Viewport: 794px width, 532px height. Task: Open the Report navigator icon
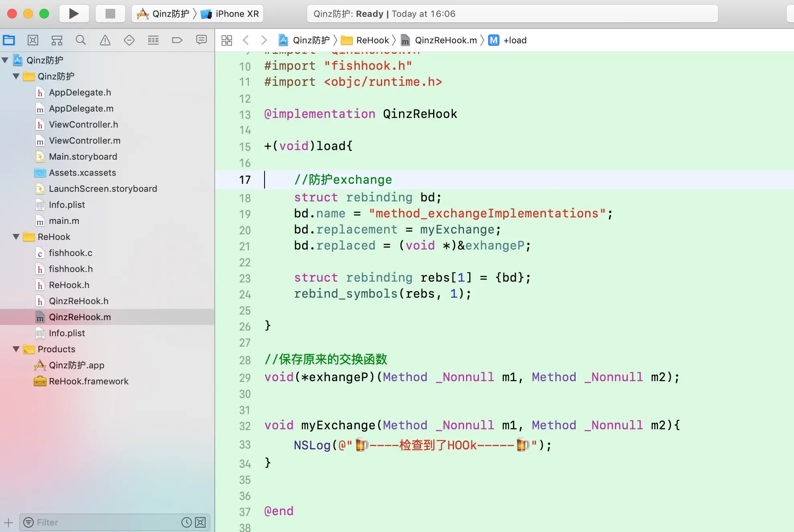[x=201, y=40]
